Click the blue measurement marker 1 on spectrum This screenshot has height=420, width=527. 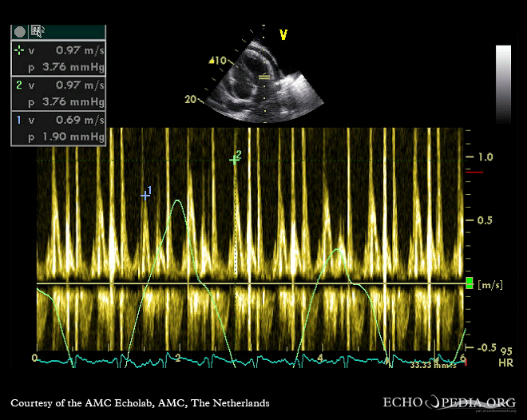pyautogui.click(x=145, y=194)
